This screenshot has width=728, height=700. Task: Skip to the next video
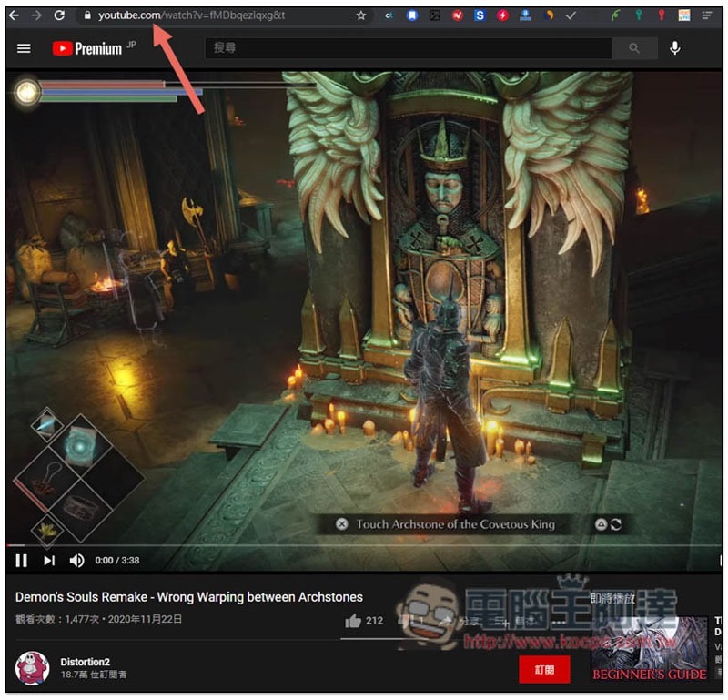click(x=49, y=561)
